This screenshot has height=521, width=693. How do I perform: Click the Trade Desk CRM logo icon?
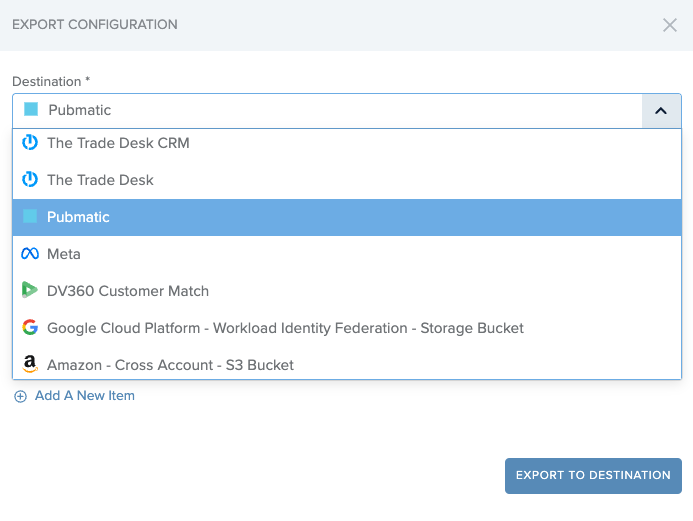(x=30, y=143)
